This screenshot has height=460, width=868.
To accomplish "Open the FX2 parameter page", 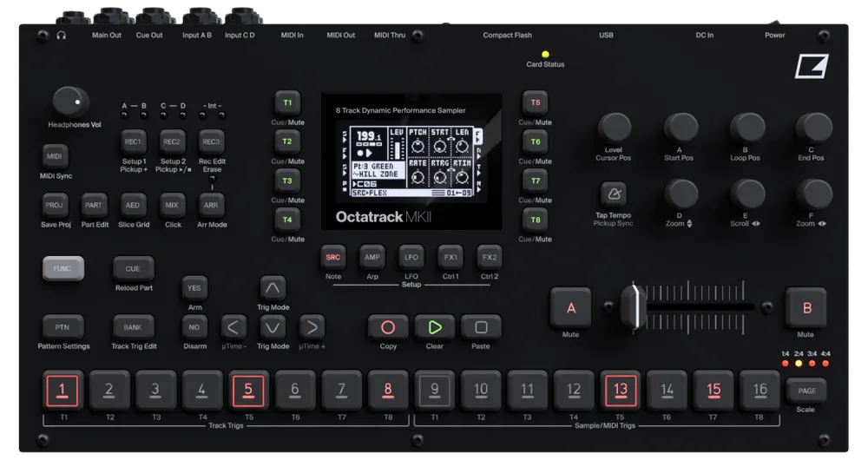I will coord(490,258).
